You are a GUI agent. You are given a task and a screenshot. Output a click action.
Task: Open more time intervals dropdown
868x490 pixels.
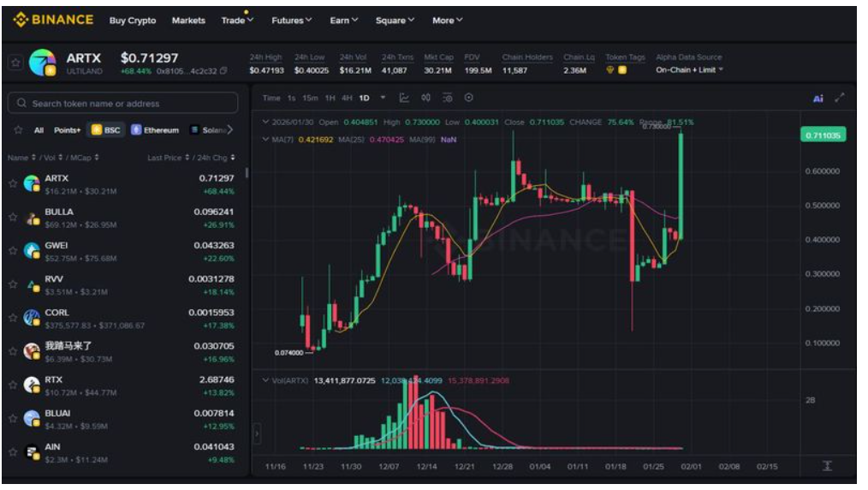pyautogui.click(x=383, y=98)
